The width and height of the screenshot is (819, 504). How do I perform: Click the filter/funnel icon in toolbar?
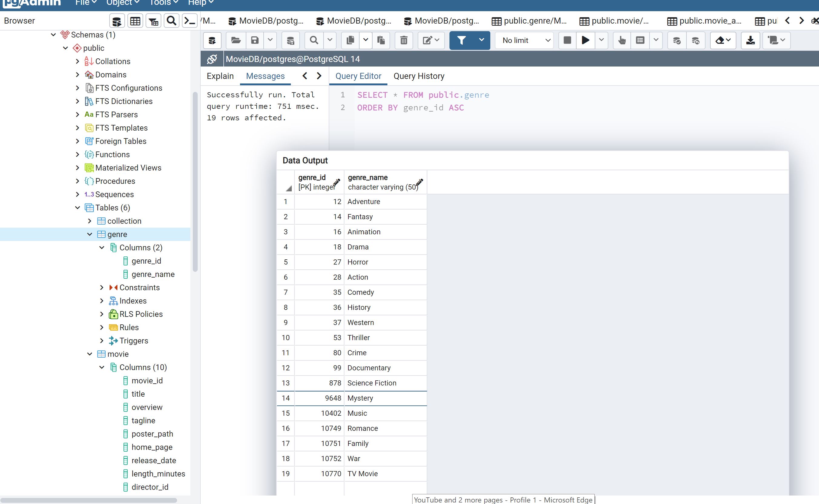pos(462,40)
